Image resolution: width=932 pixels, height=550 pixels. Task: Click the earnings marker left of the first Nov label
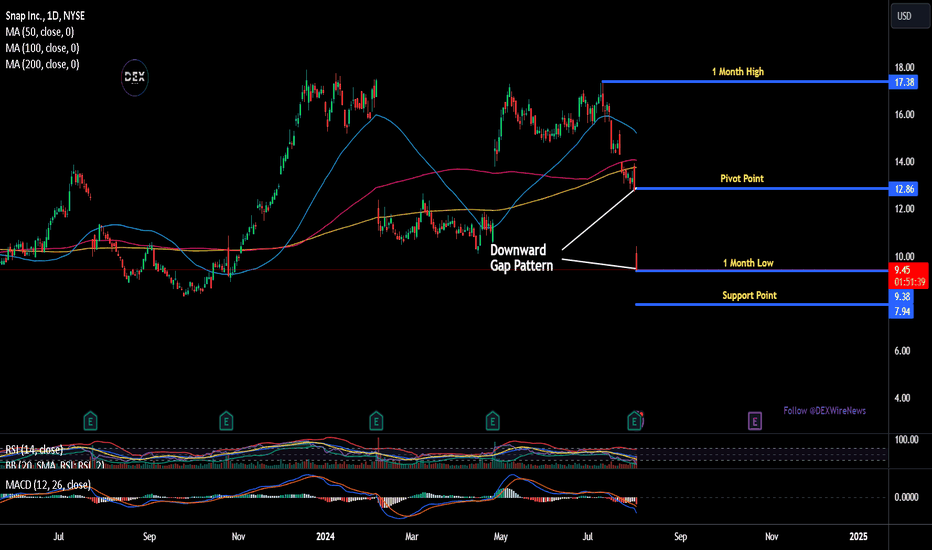click(x=226, y=422)
